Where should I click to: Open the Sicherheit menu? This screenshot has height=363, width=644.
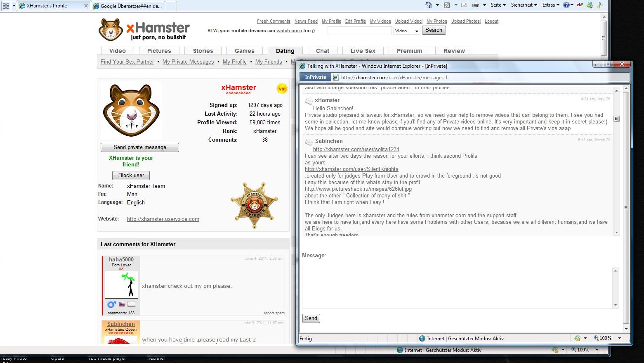pyautogui.click(x=524, y=5)
